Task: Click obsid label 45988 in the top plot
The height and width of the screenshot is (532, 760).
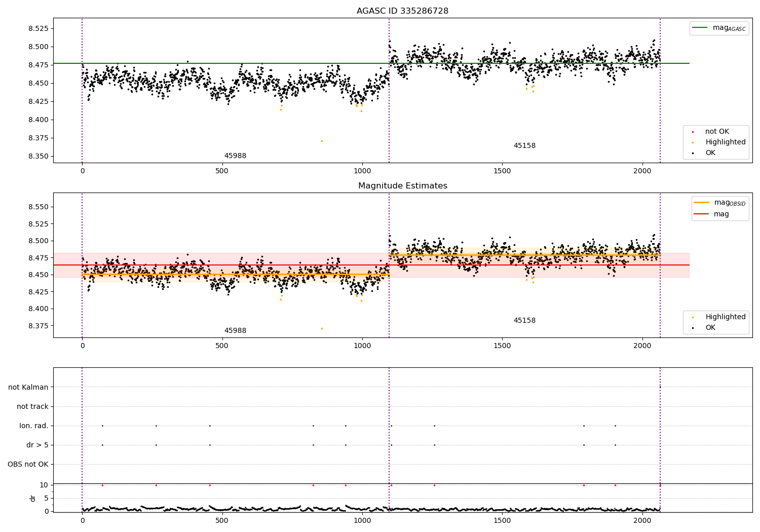Action: (x=235, y=156)
